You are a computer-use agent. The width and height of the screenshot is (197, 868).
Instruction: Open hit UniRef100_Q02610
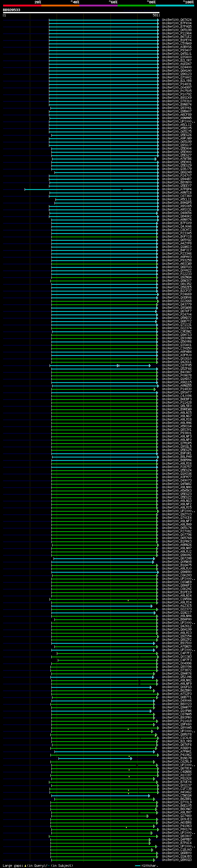point(176,358)
